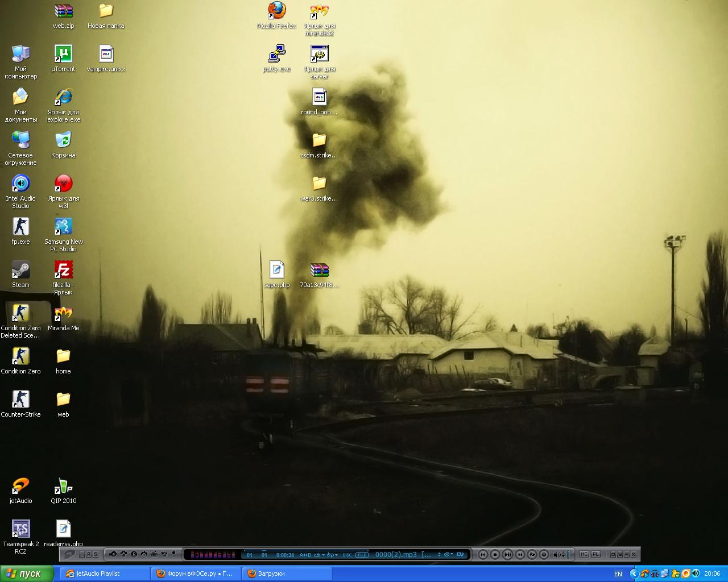Switch to jetAudio Playlist taskbar item
The height and width of the screenshot is (582, 728).
click(x=104, y=574)
